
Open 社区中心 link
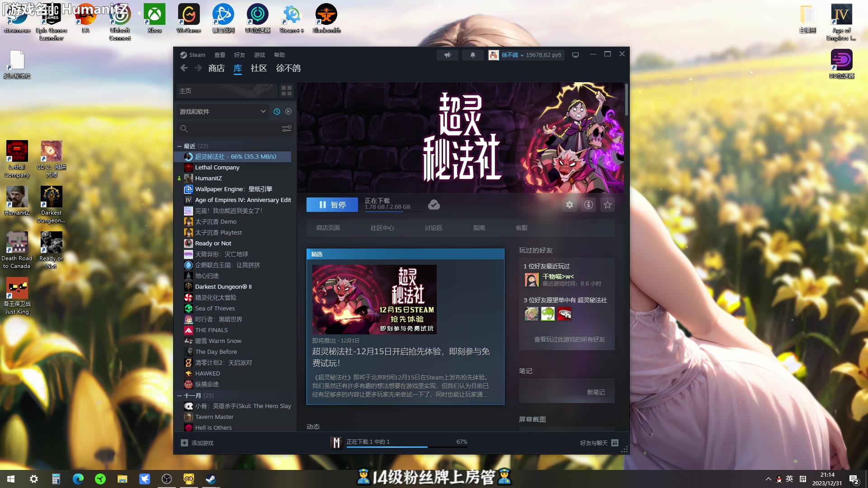click(x=382, y=228)
